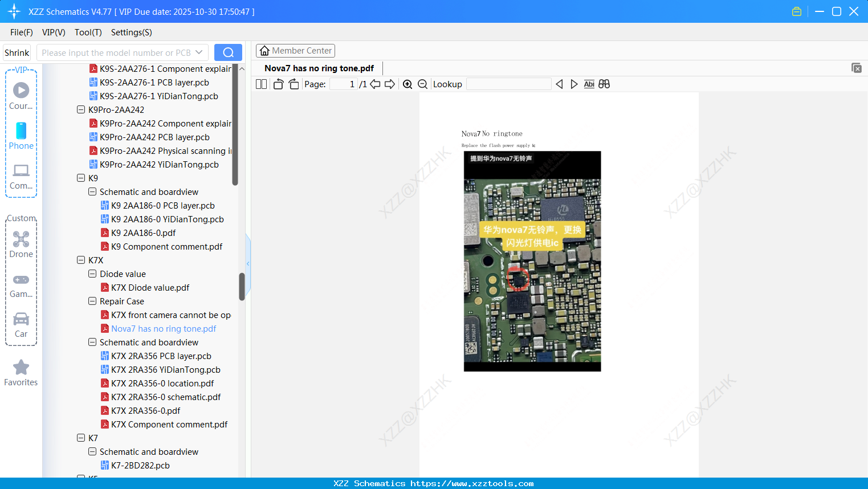The width and height of the screenshot is (868, 489).
Task: Open the Car category
Action: (21, 325)
